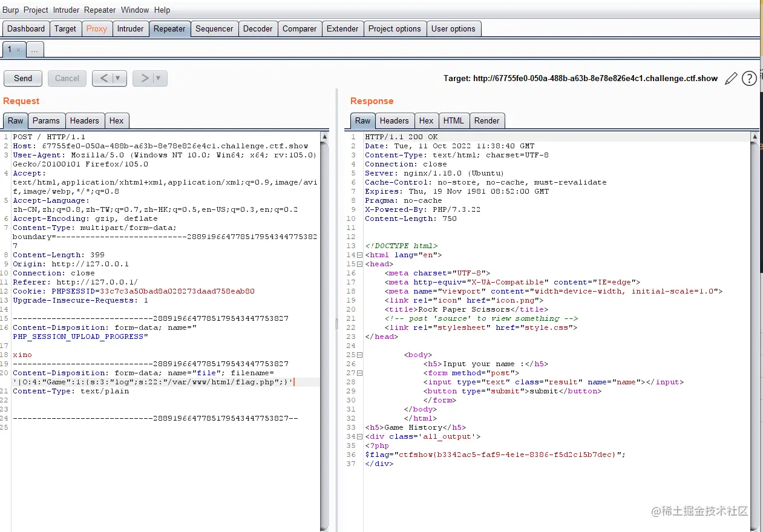Click the response pane vertical scrollbar
Viewport: 763px width, 532px height.
pos(754,330)
